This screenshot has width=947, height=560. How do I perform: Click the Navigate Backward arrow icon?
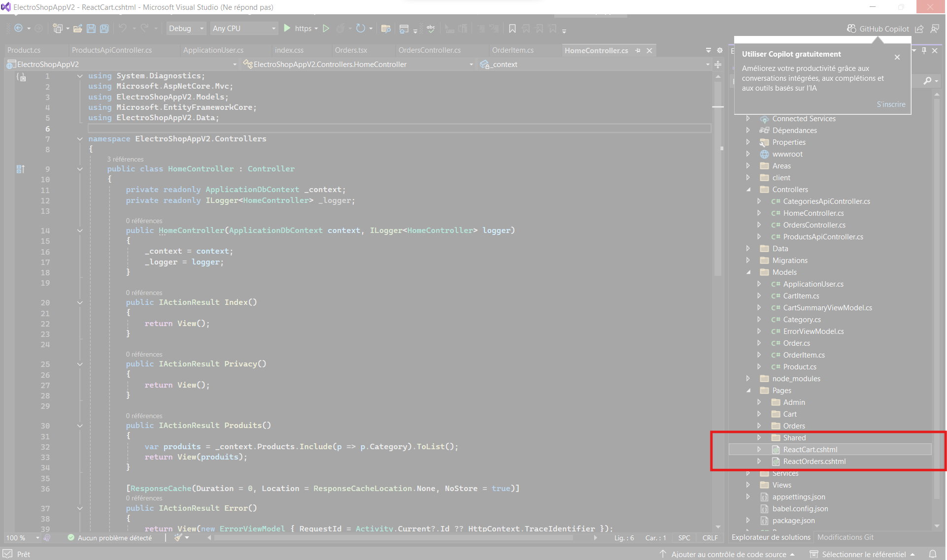click(18, 29)
